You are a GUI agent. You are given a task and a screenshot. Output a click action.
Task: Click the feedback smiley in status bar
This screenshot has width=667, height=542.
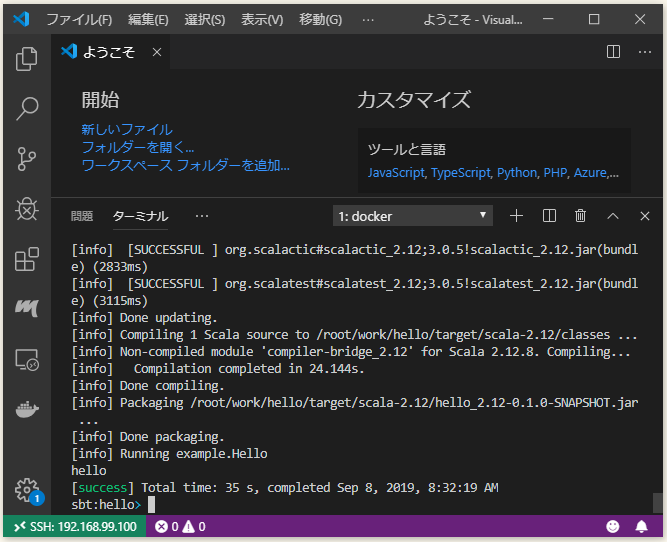pyautogui.click(x=613, y=527)
